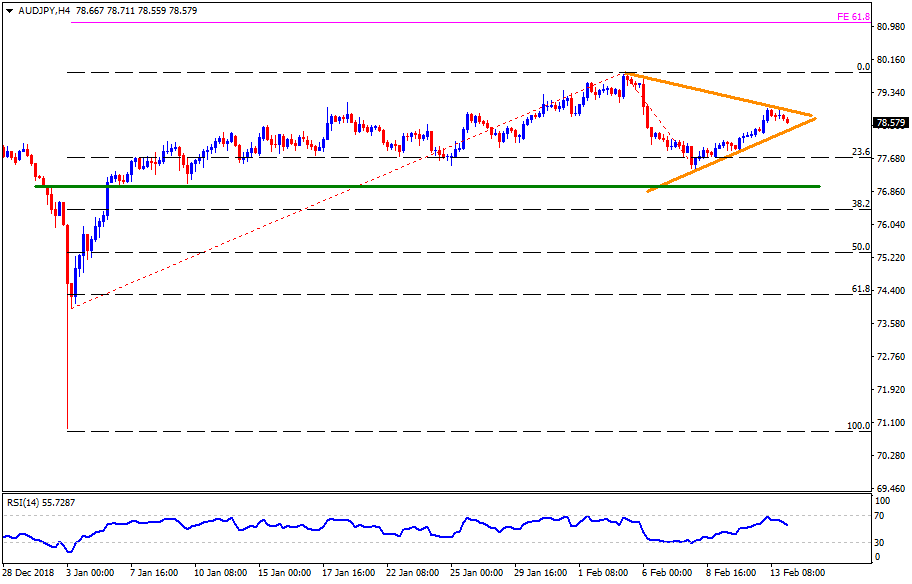This screenshot has height=584, width=912.
Task: Click the RSI 70 level marker
Action: pyautogui.click(x=881, y=516)
